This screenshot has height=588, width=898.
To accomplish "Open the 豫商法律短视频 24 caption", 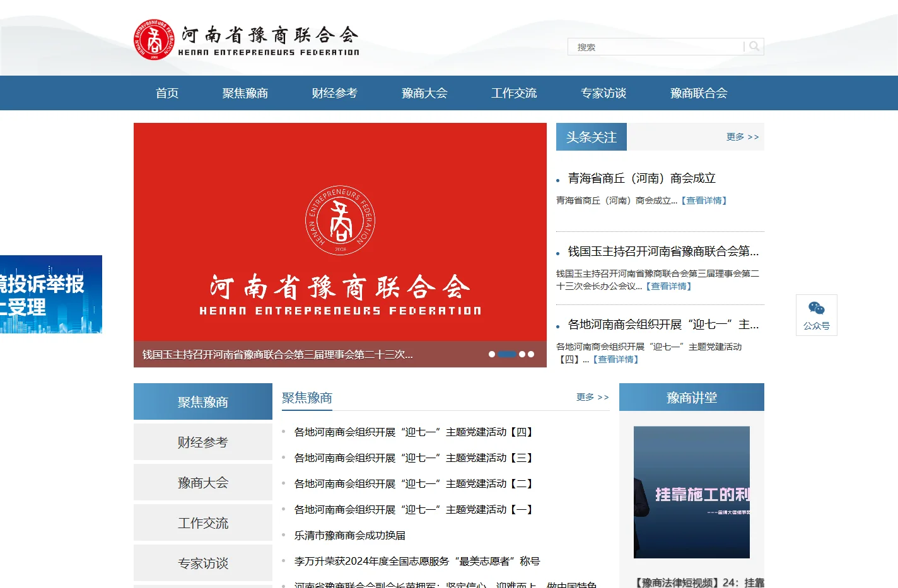I will [699, 582].
